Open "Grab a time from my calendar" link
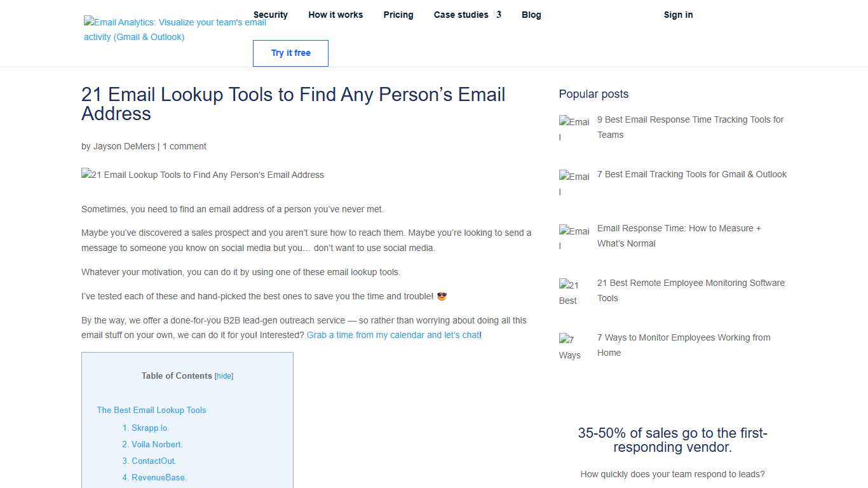 click(x=393, y=335)
